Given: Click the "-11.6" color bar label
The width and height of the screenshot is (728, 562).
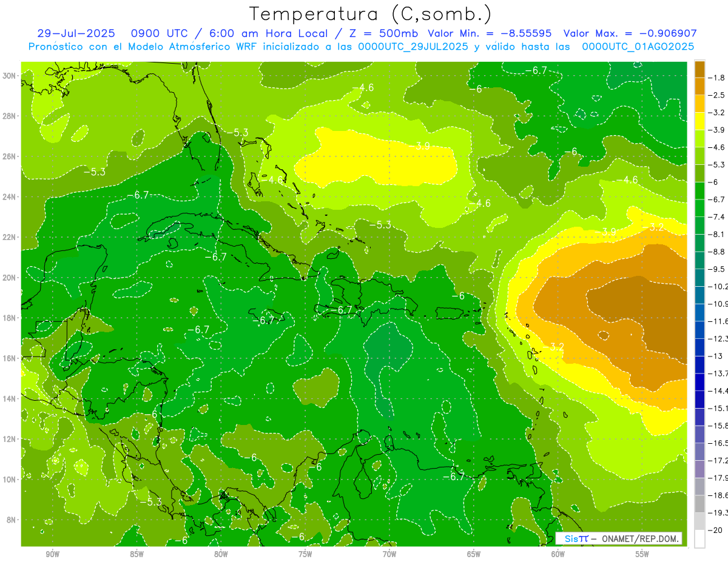Looking at the screenshot, I should click(718, 321).
